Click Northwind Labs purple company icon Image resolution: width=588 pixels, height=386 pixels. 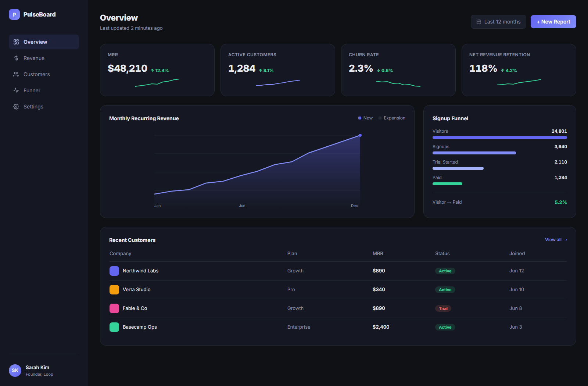114,271
